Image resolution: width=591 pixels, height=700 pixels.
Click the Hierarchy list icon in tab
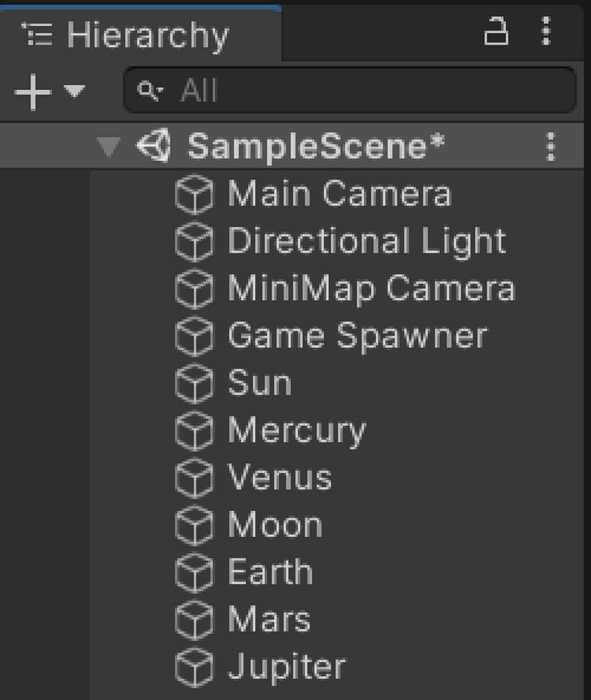(x=37, y=35)
